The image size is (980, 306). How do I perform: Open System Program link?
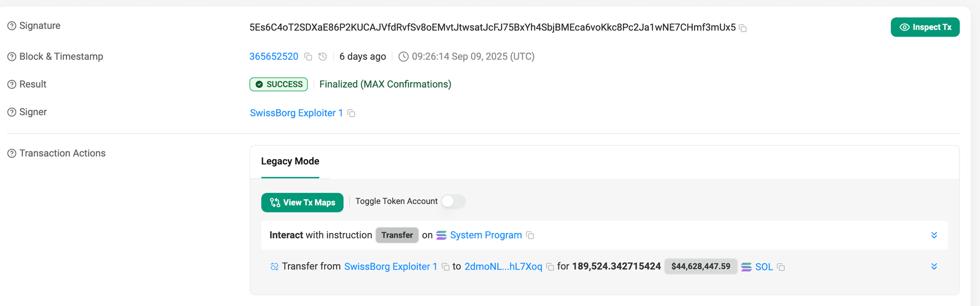(486, 235)
